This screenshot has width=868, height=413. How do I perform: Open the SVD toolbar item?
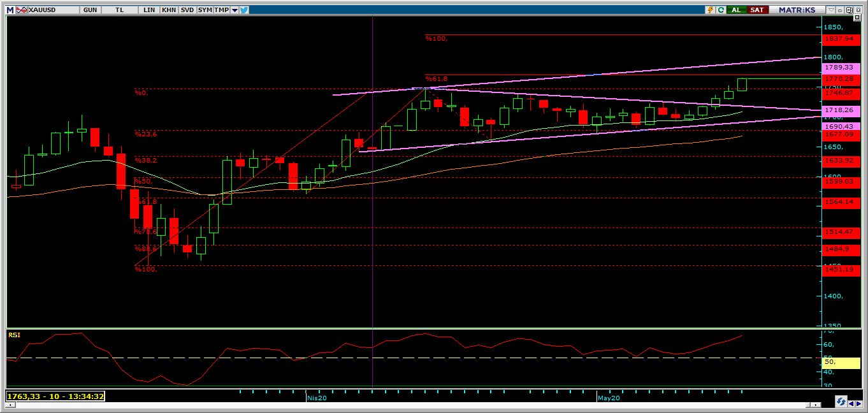click(x=187, y=10)
